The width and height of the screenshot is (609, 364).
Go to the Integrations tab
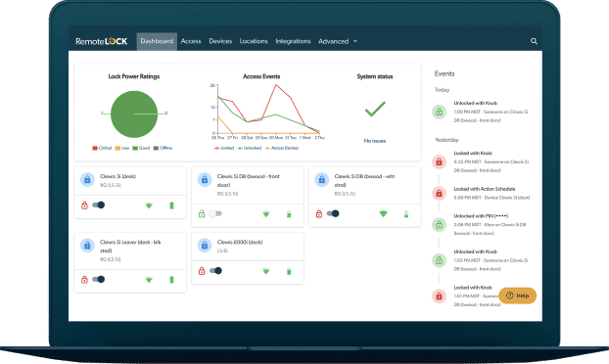[293, 41]
